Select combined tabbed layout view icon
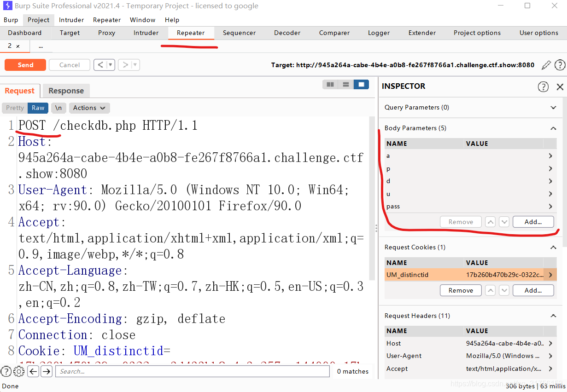The height and width of the screenshot is (392, 567). coord(361,85)
